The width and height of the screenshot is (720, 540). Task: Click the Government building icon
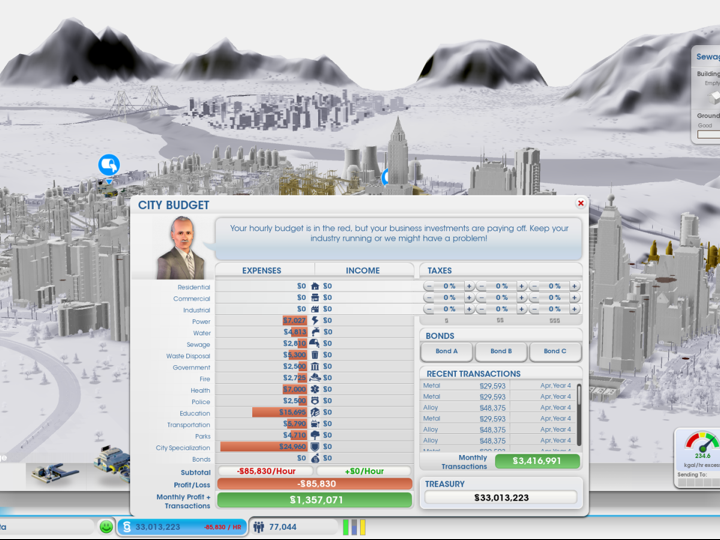(x=315, y=366)
